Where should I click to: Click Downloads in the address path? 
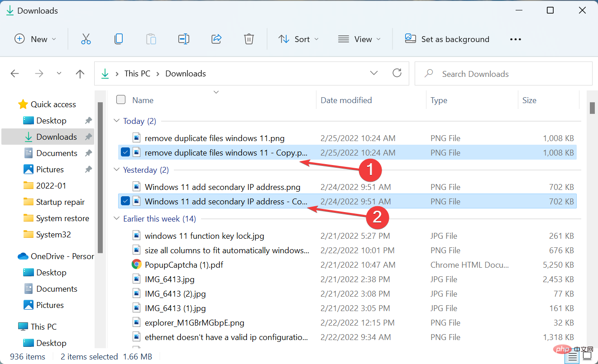pyautogui.click(x=186, y=73)
